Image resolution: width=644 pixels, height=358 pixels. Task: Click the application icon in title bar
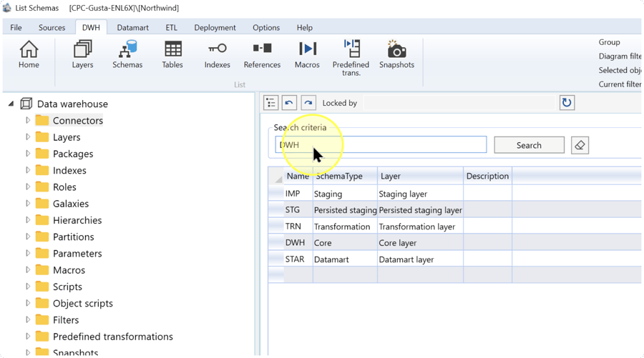coord(7,7)
